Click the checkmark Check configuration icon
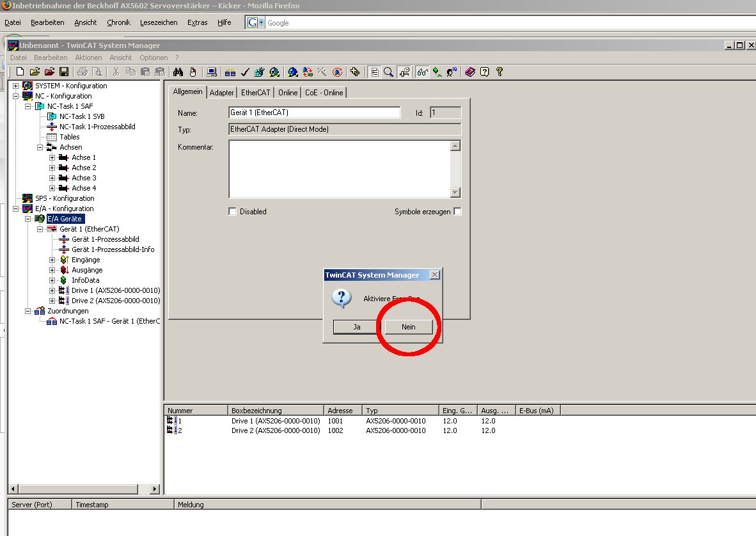This screenshot has width=756, height=536. [x=245, y=72]
